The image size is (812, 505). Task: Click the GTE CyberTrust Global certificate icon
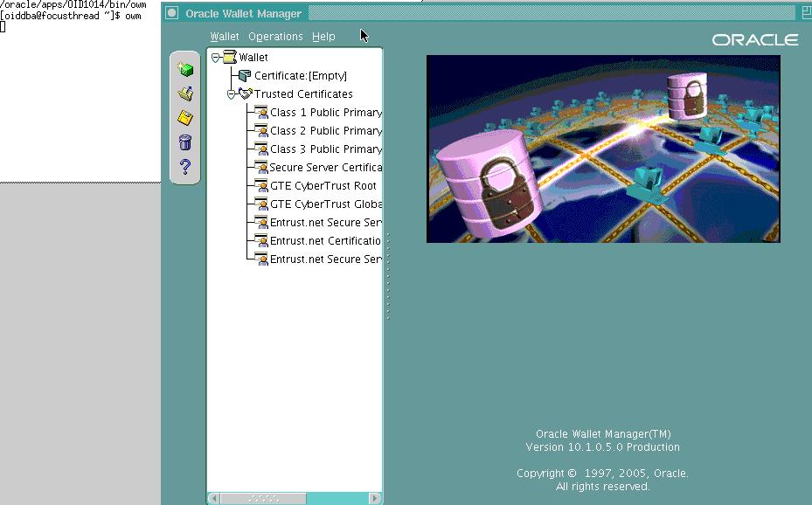click(x=261, y=204)
